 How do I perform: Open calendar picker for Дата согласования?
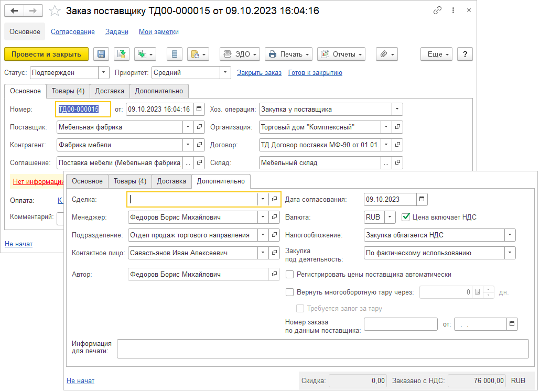click(x=423, y=199)
